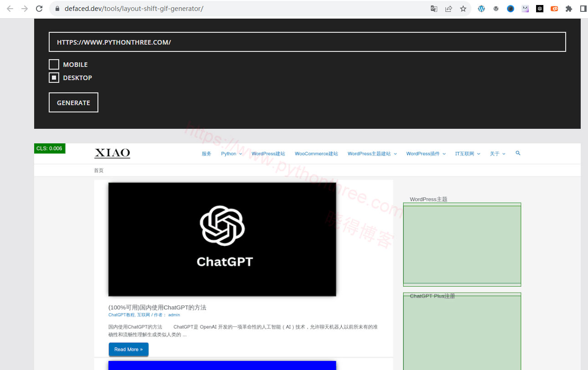Viewport: 588px width, 370px height.
Task: Bookmark this page with the star
Action: pyautogui.click(x=463, y=9)
